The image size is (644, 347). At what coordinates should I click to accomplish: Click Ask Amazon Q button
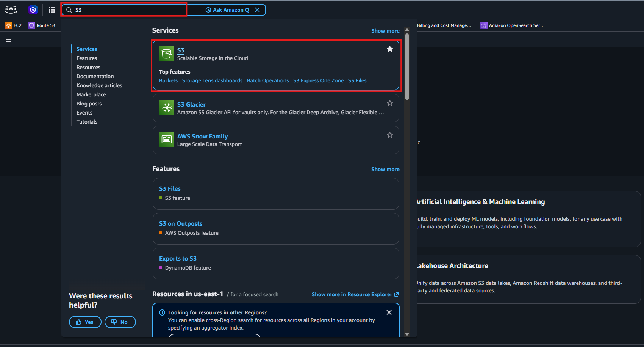227,10
